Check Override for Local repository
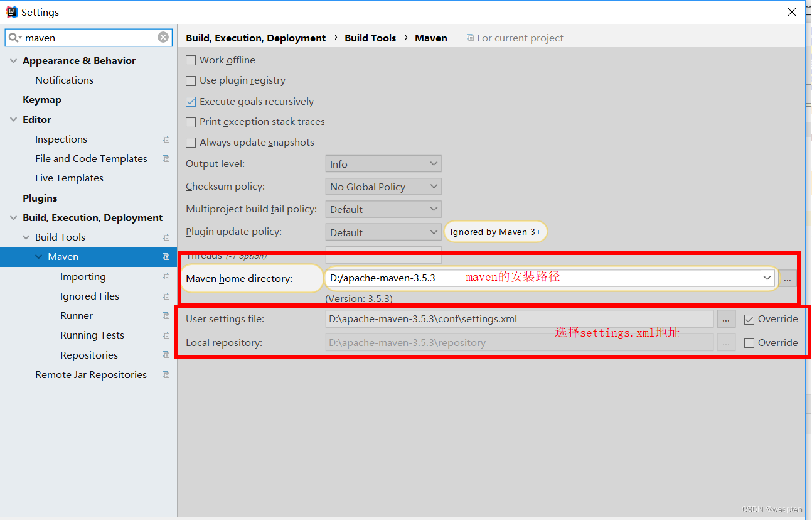This screenshot has height=520, width=812. (749, 343)
